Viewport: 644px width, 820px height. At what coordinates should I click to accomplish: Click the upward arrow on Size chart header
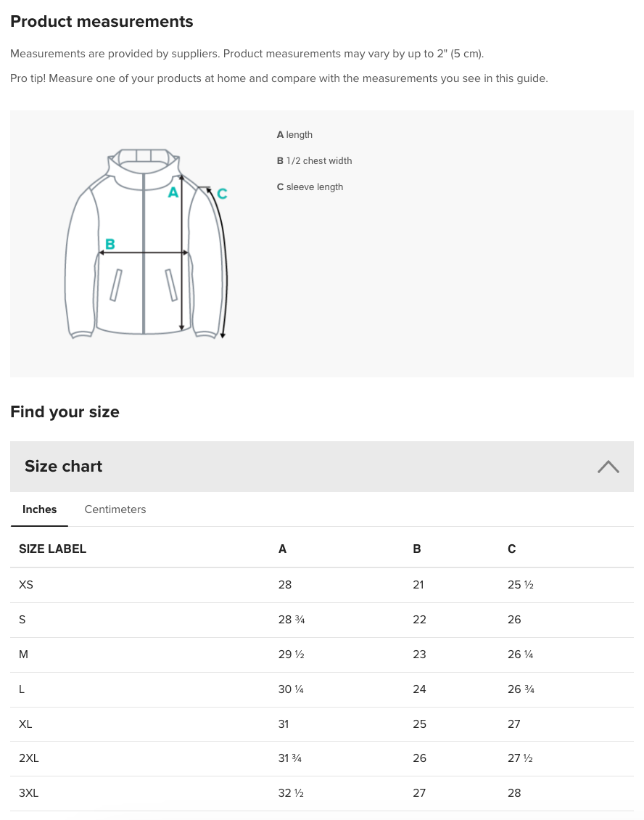[608, 467]
